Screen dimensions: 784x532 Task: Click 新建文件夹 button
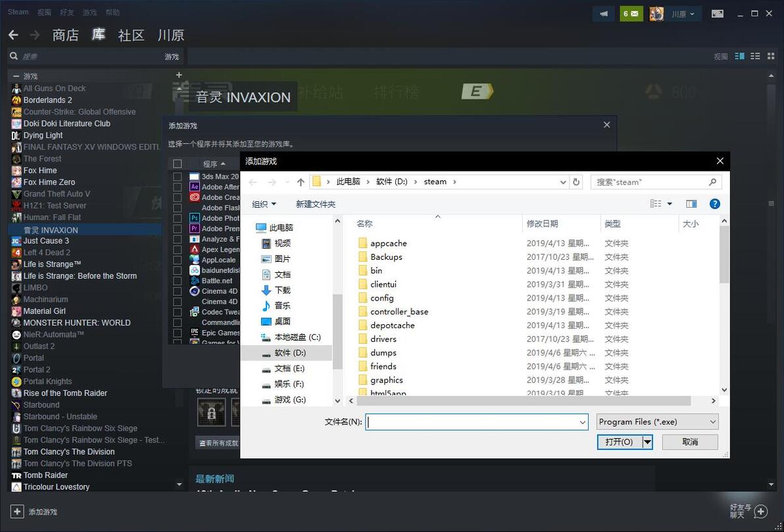coord(316,204)
